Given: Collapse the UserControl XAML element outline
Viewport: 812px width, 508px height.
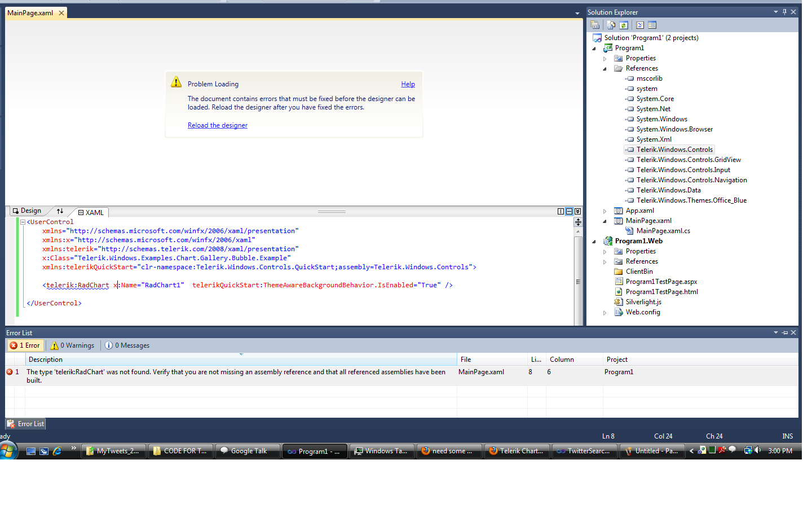Looking at the screenshot, I should (23, 222).
